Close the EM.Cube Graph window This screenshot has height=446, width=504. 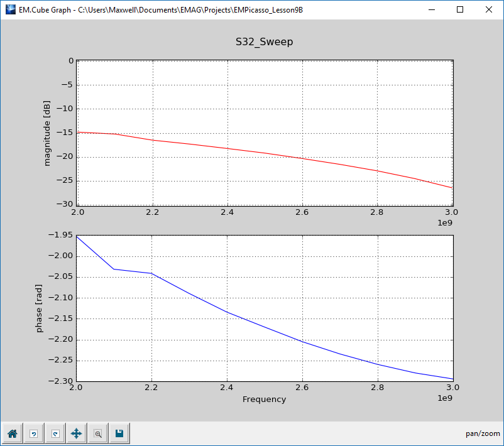(x=488, y=9)
